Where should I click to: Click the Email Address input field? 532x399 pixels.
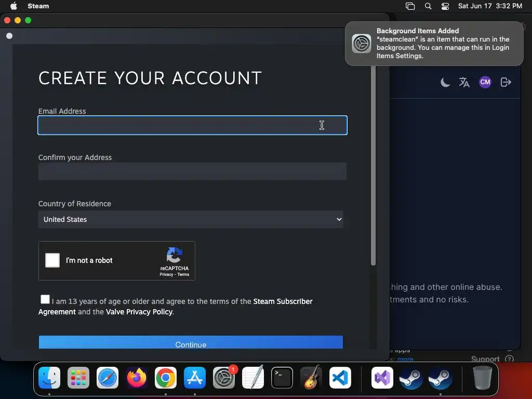coord(192,125)
